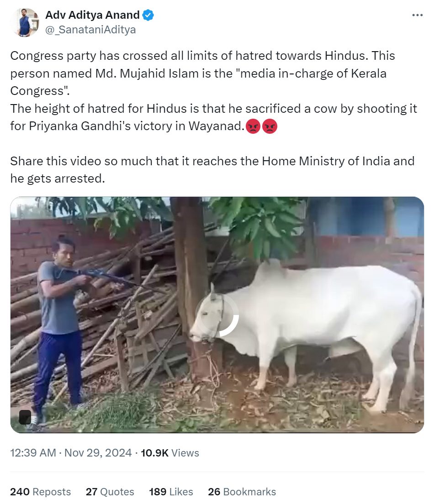Image resolution: width=434 pixels, height=504 pixels.
Task: View the 240 Reposts list
Action: (41, 492)
